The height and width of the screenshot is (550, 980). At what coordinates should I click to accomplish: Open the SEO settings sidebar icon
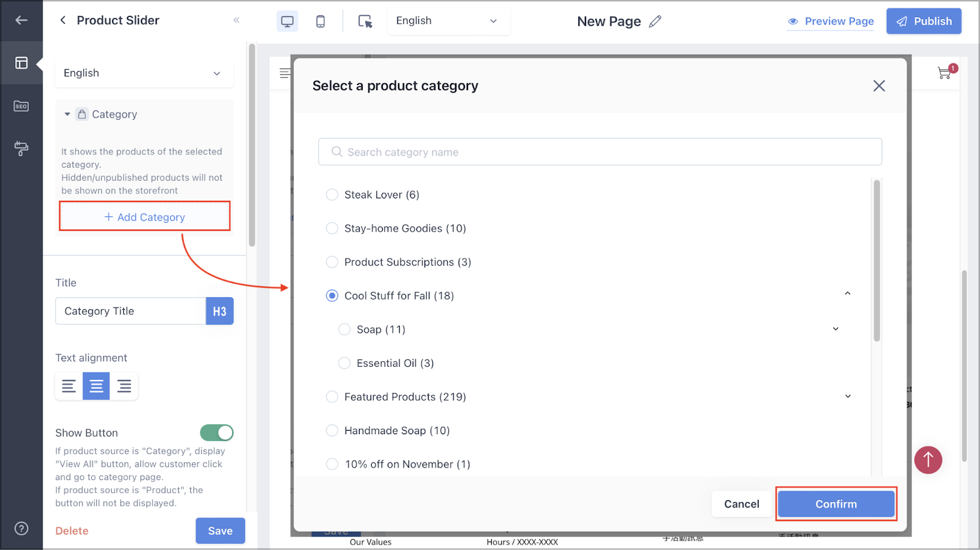coord(21,106)
